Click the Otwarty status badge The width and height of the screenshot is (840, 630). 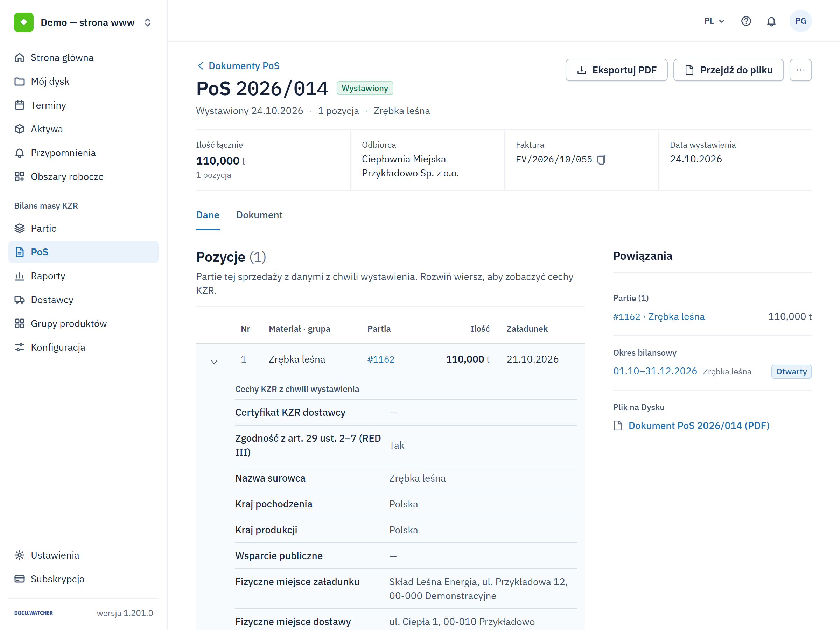point(791,372)
